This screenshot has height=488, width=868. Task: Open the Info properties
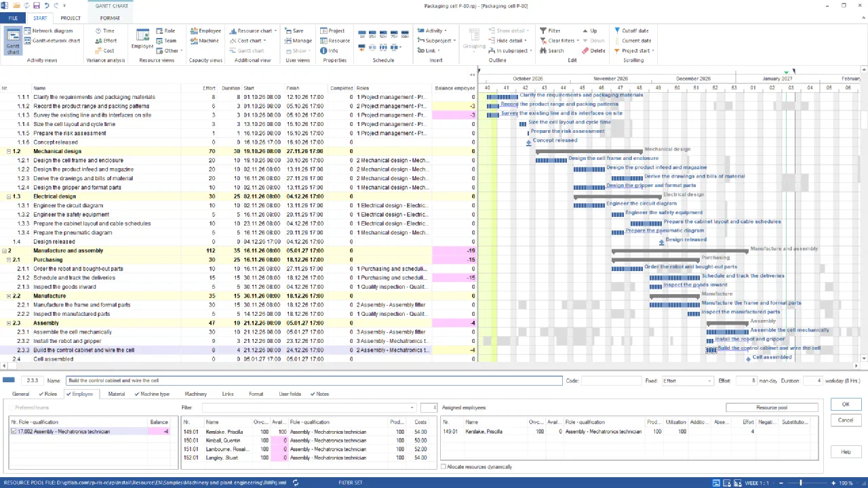(329, 51)
